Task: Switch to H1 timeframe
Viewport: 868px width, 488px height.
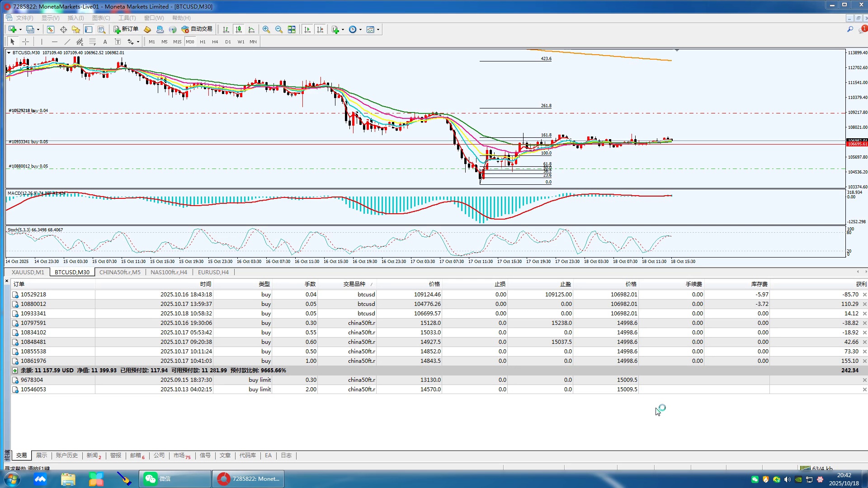Action: click(x=203, y=42)
